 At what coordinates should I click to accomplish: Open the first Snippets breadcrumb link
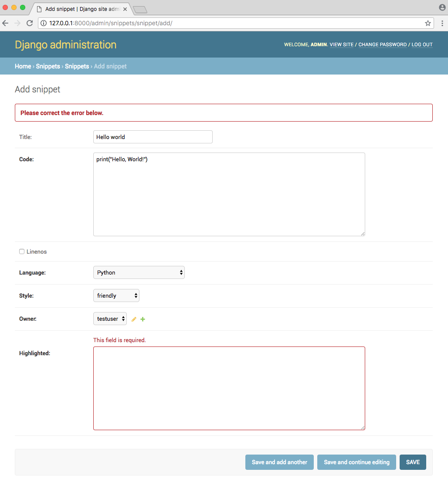[48, 66]
